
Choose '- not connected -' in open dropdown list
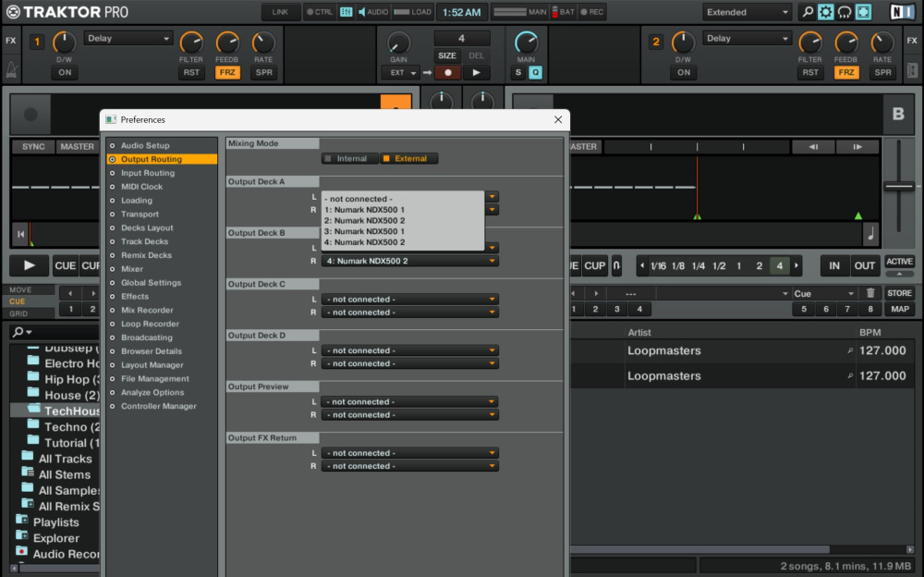click(x=403, y=199)
